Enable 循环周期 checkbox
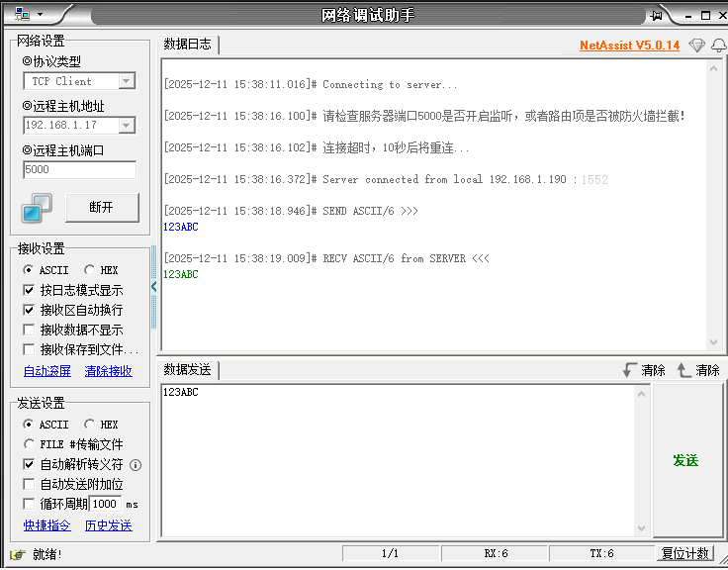Image resolution: width=728 pixels, height=570 pixels. (x=29, y=504)
